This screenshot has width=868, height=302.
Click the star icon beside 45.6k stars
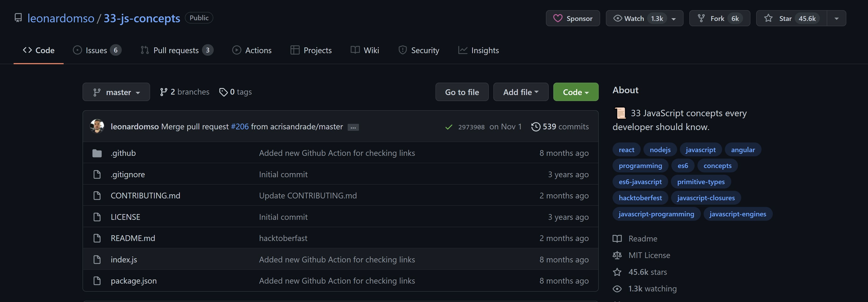pos(617,272)
